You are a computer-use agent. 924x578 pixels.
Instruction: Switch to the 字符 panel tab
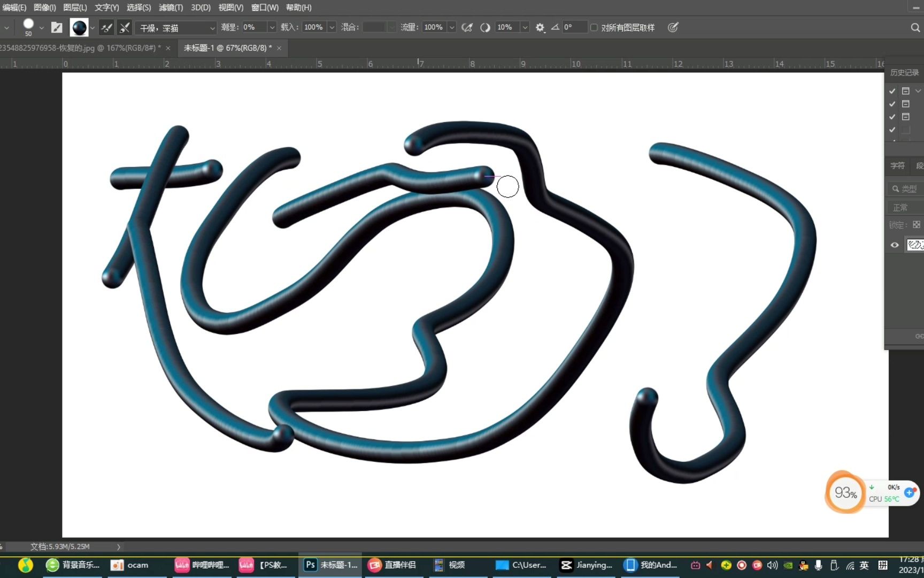[897, 166]
